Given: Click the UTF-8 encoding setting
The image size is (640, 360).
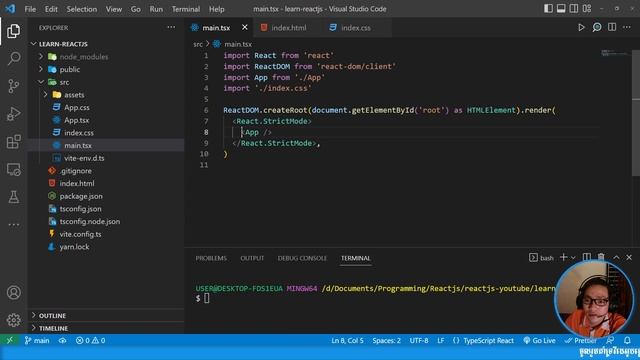Looking at the screenshot, I should (x=419, y=340).
